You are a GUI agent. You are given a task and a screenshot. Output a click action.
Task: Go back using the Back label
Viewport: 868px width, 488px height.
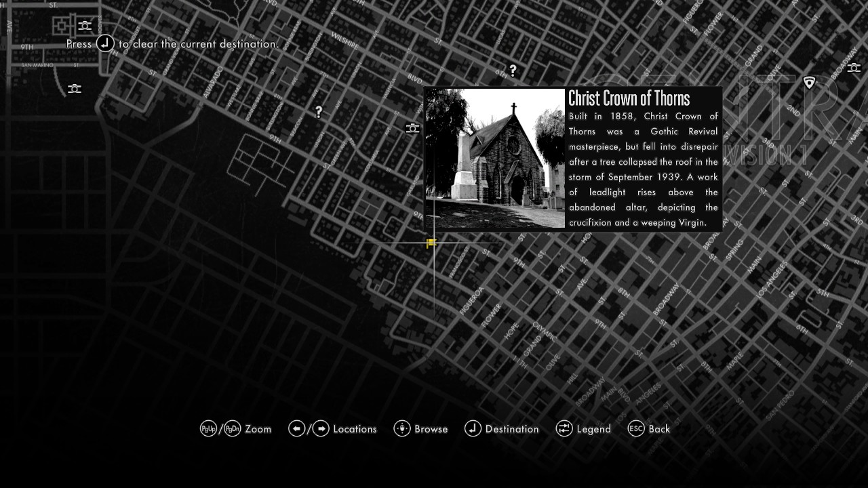point(659,429)
